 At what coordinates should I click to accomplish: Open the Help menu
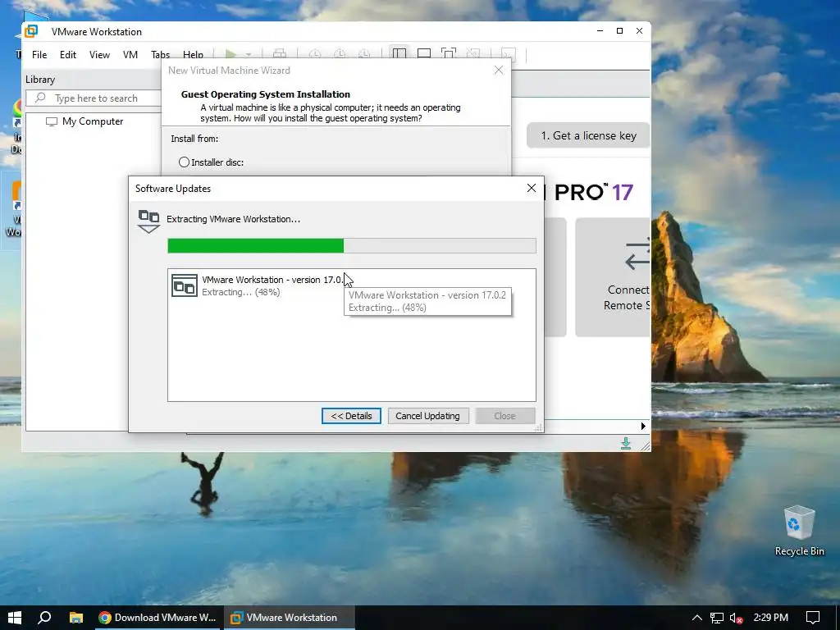193,55
